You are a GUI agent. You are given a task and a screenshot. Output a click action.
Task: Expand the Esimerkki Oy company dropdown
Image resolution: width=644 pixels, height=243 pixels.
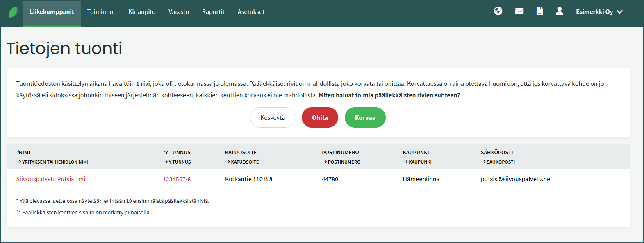coord(599,12)
